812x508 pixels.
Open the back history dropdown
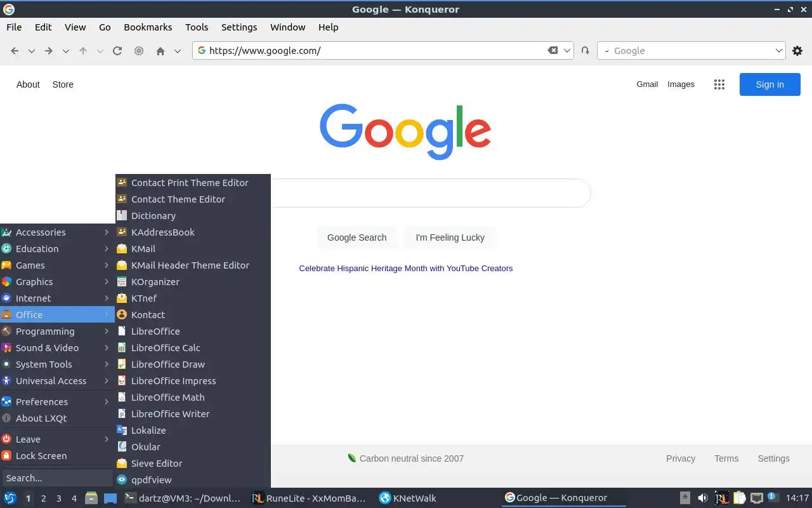(31, 51)
